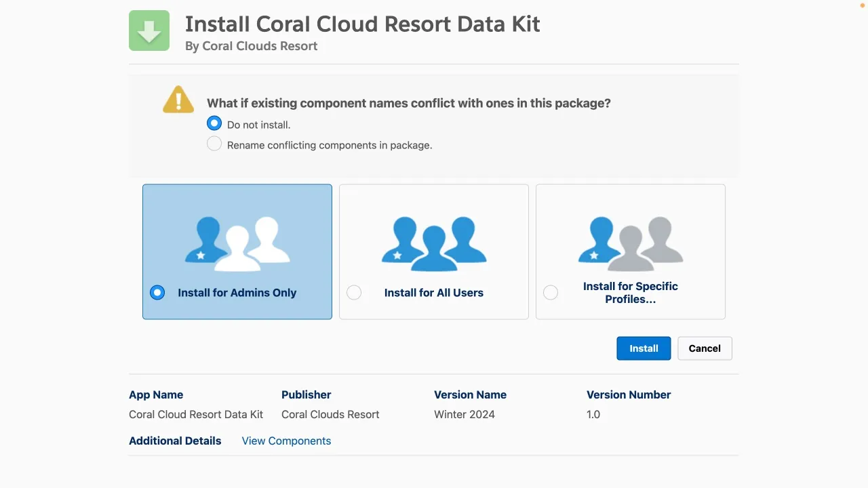Click the yellow warning triangle icon
Viewport: 868px width, 488px height.
coord(178,100)
